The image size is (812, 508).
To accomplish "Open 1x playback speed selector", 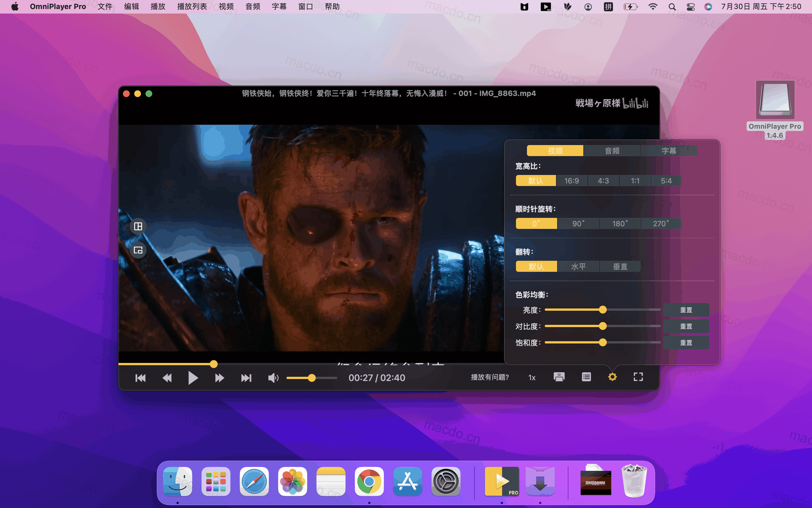I will point(532,378).
